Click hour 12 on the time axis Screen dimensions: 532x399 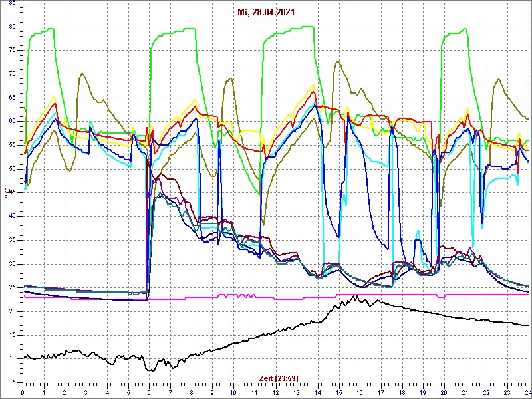[276, 392]
